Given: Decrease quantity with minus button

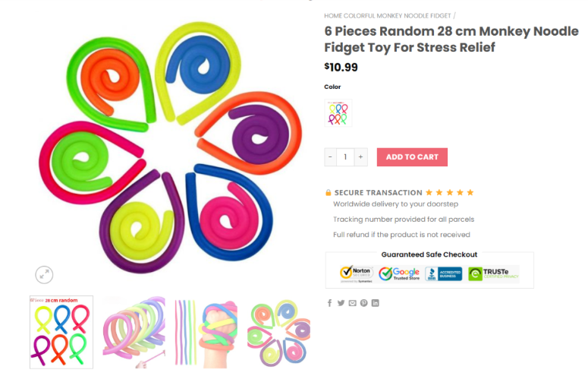Looking at the screenshot, I should pos(330,157).
